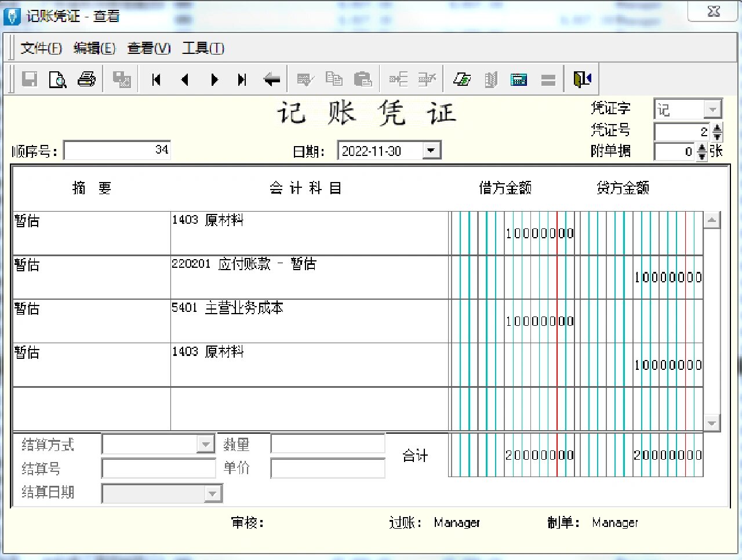Go to the next voucher

point(214,79)
